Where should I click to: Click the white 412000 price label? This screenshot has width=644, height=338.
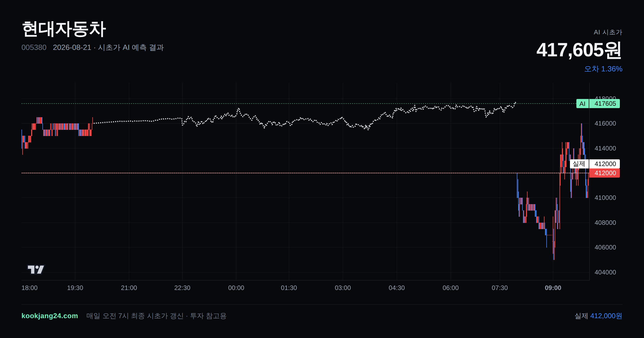(x=605, y=164)
